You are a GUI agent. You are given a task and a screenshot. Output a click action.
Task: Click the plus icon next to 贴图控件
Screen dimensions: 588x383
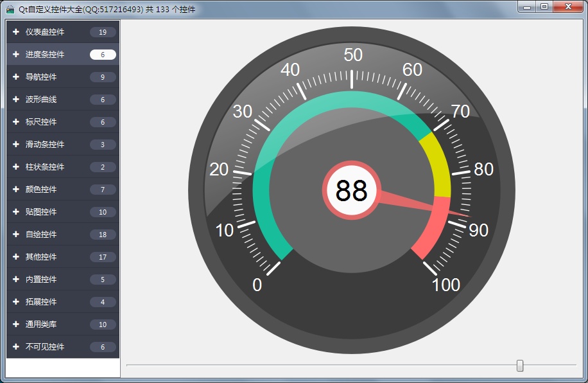tap(16, 212)
